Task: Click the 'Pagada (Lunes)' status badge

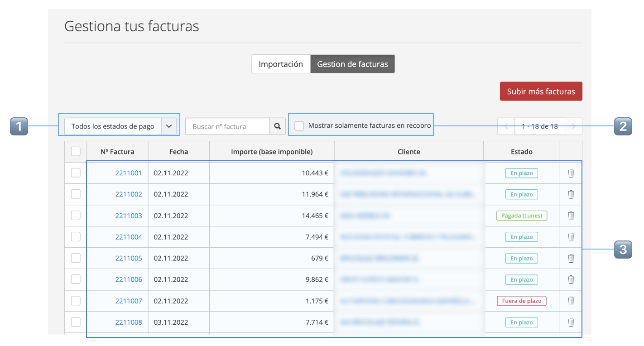Action: 522,216
